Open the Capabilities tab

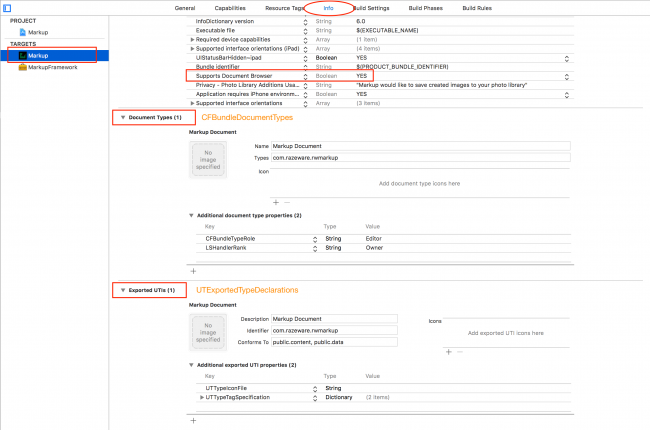[x=230, y=8]
